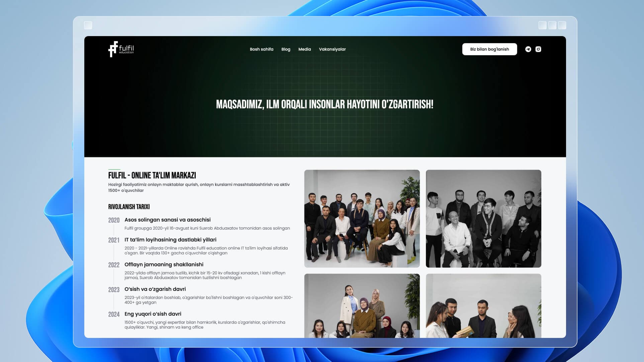
Task: Click the square button at window top-left
Action: [88, 25]
